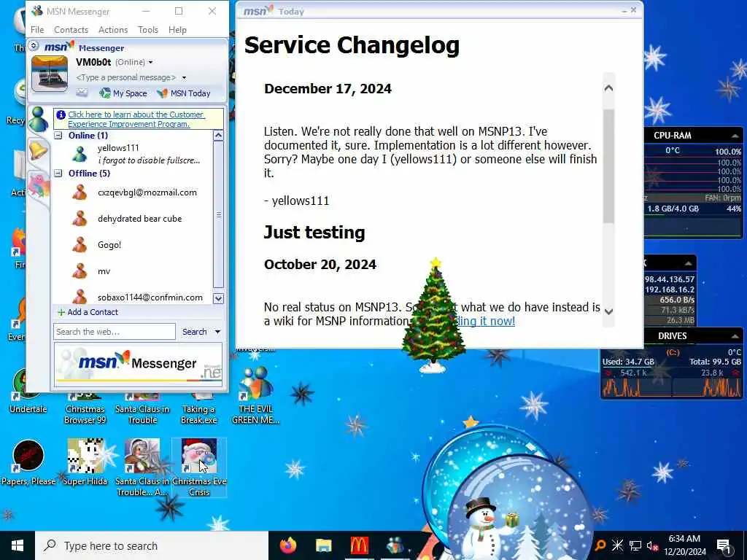Collapse the Offline (5) group
The height and width of the screenshot is (560, 747).
pos(58,174)
